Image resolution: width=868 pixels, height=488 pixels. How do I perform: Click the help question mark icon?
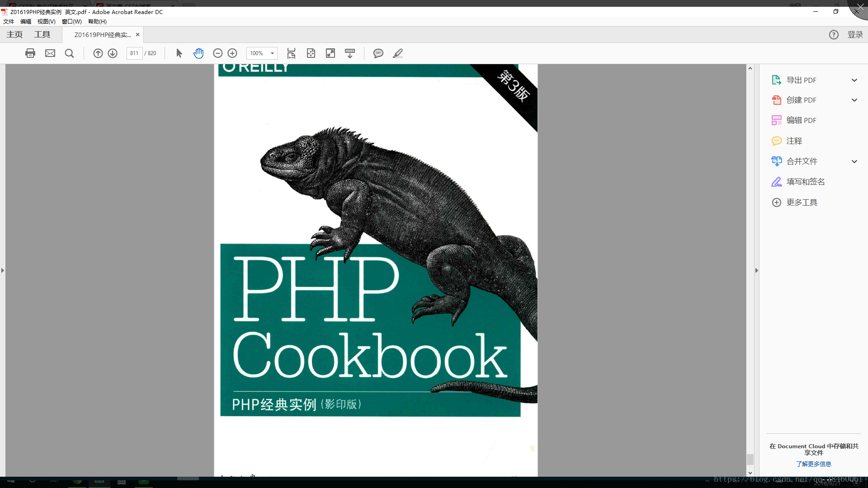[834, 35]
